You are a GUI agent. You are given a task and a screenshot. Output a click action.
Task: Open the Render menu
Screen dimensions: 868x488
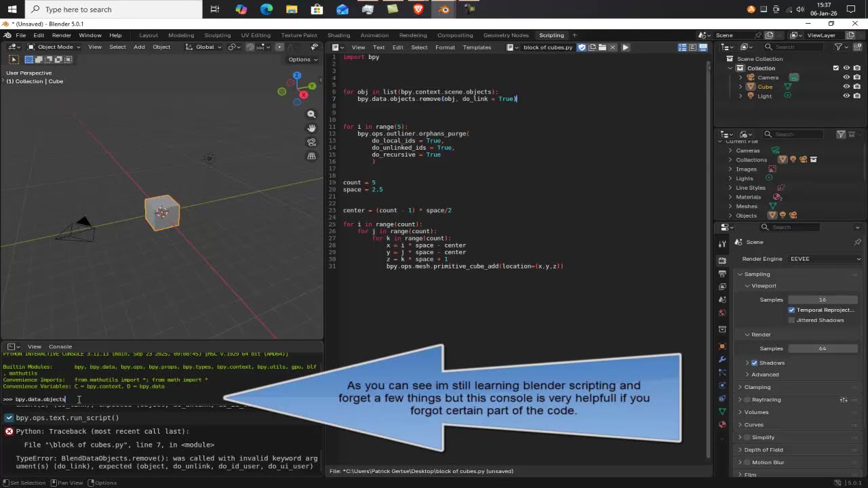click(62, 35)
